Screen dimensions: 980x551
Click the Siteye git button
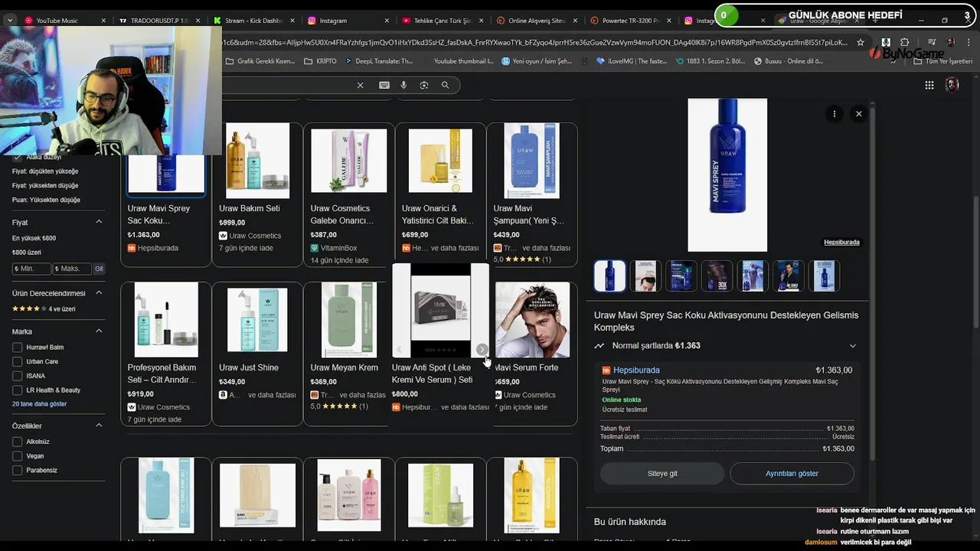pos(662,474)
